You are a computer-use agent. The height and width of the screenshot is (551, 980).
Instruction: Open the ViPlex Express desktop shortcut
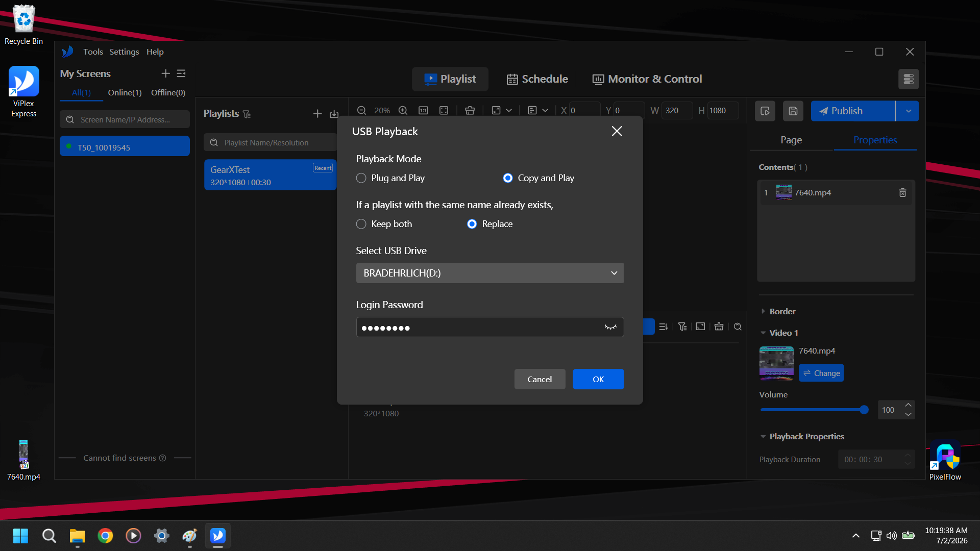(x=23, y=92)
